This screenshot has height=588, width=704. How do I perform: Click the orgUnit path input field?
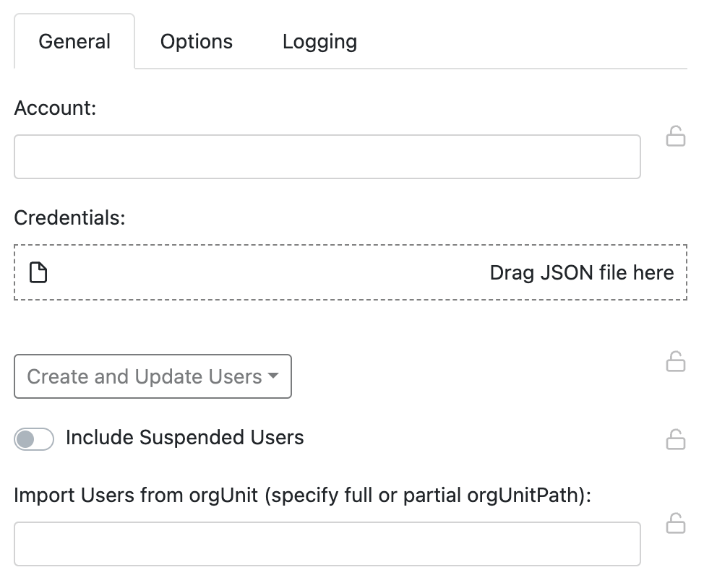(327, 543)
